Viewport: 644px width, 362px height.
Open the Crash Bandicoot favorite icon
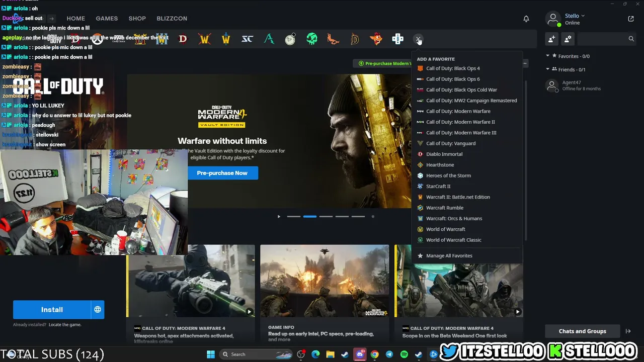(x=376, y=39)
